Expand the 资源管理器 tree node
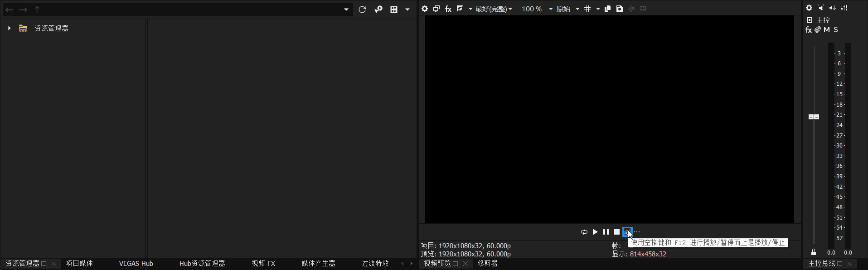The height and width of the screenshot is (270, 868). coord(9,28)
